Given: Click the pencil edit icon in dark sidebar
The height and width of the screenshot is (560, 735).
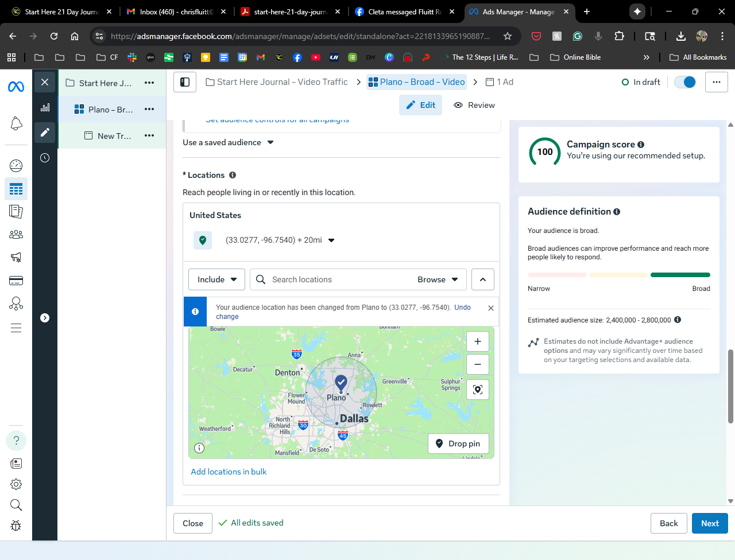Looking at the screenshot, I should pyautogui.click(x=45, y=133).
